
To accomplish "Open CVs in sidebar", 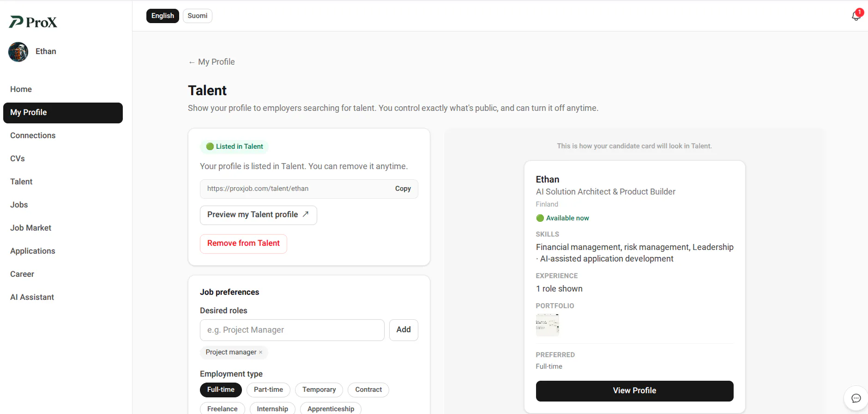I will [x=63, y=158].
